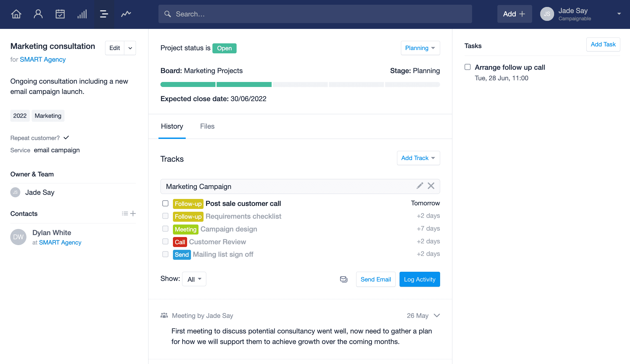
Task: Select the History tab
Action: point(172,126)
